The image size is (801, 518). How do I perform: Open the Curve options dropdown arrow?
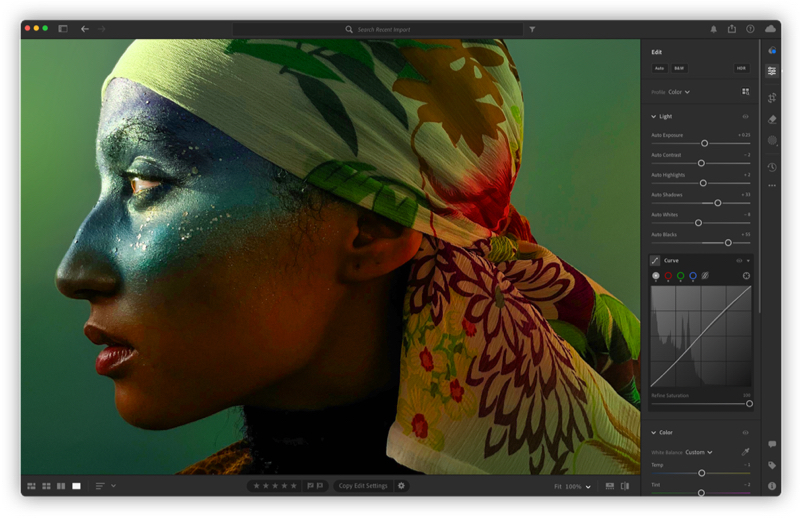pyautogui.click(x=748, y=261)
